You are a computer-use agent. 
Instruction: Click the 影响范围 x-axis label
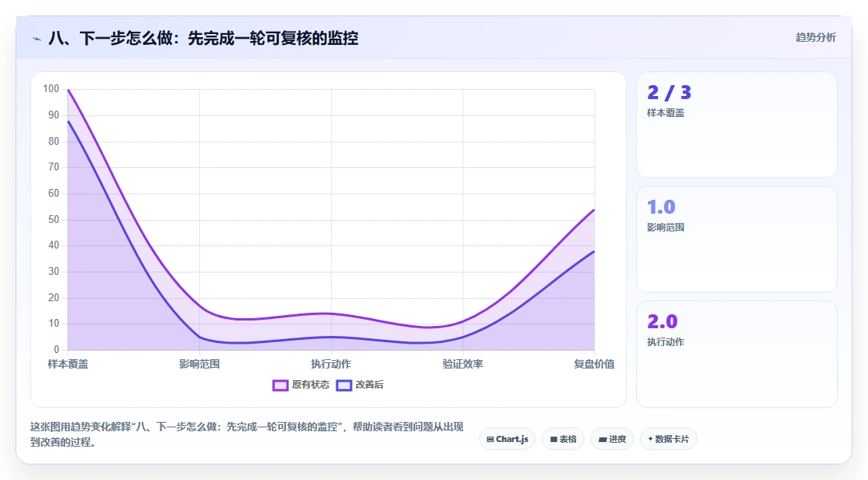coord(199,364)
